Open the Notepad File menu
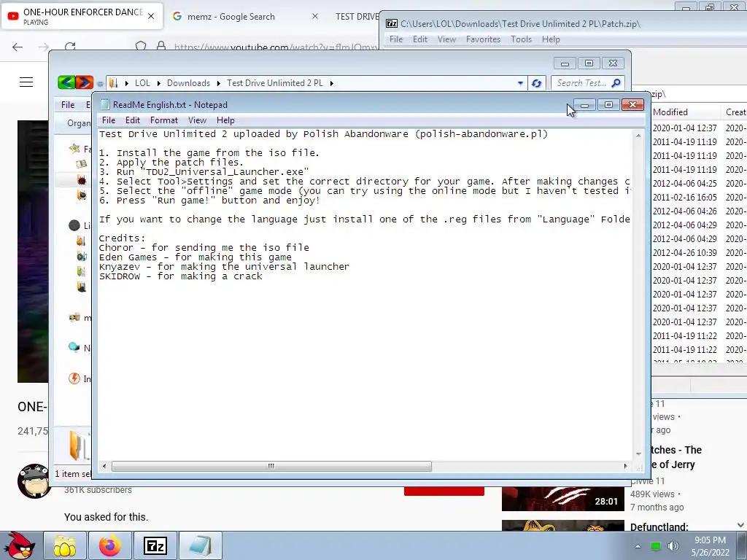Image resolution: width=747 pixels, height=560 pixels. (109, 120)
